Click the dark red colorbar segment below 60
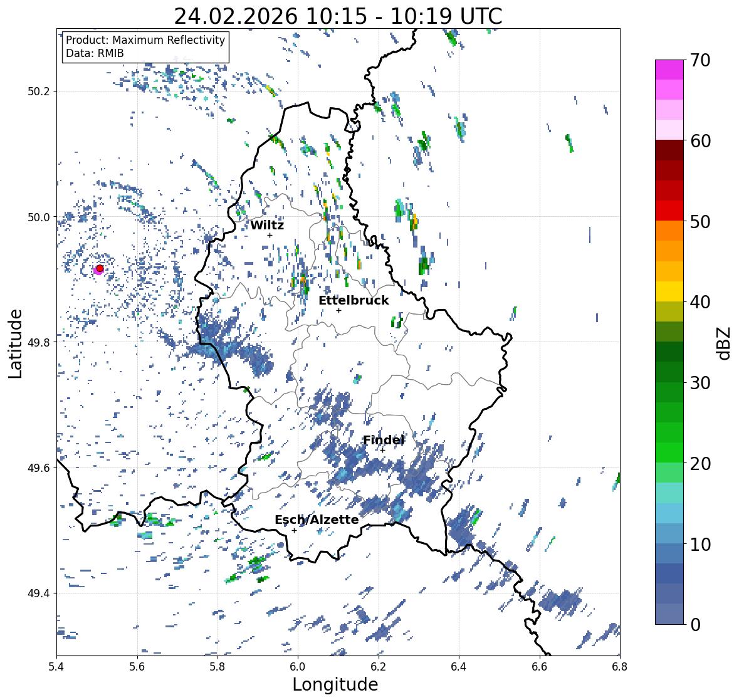The image size is (739, 700). coord(669,150)
